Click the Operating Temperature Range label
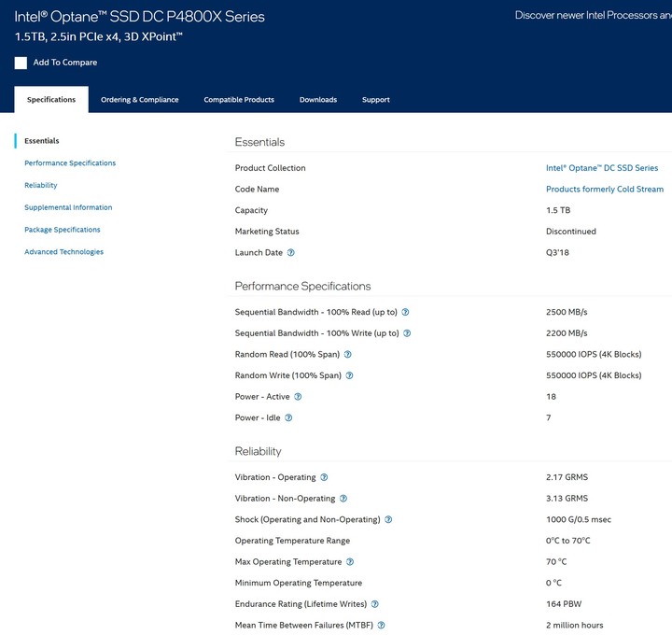This screenshot has height=635, width=672. tap(292, 541)
